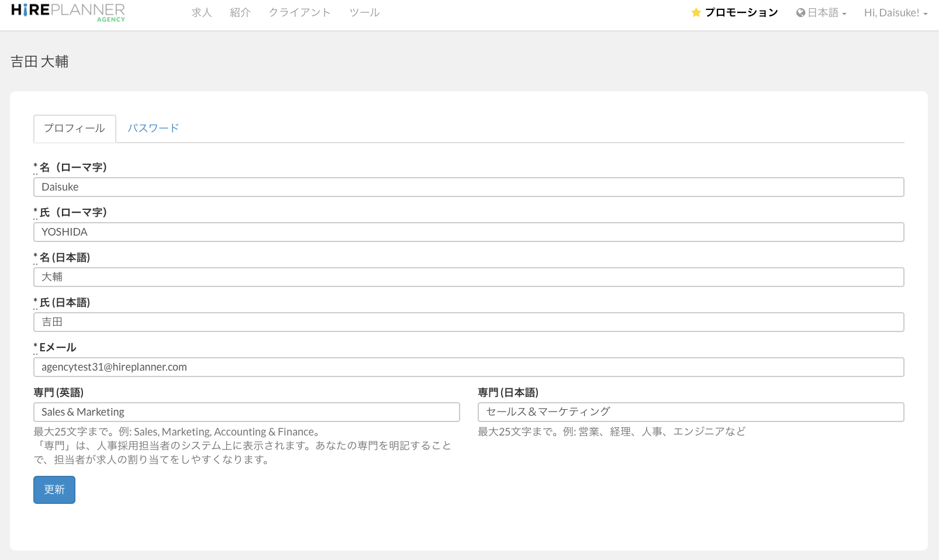Click the yellow promotion star icon

coord(696,13)
